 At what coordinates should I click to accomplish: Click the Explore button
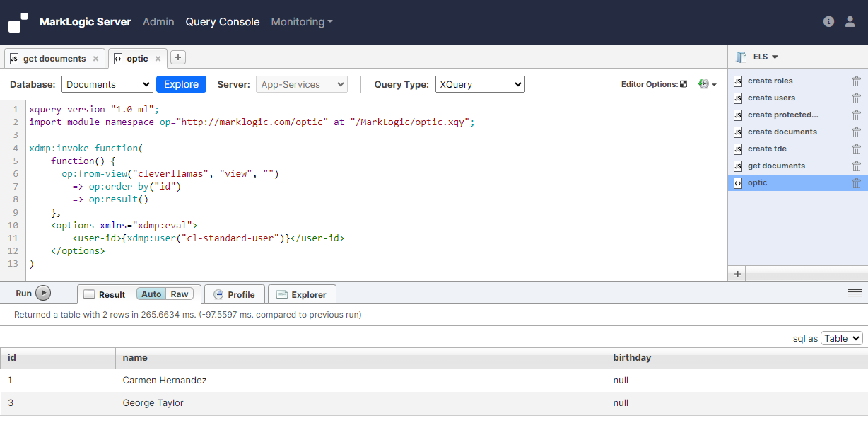point(181,83)
